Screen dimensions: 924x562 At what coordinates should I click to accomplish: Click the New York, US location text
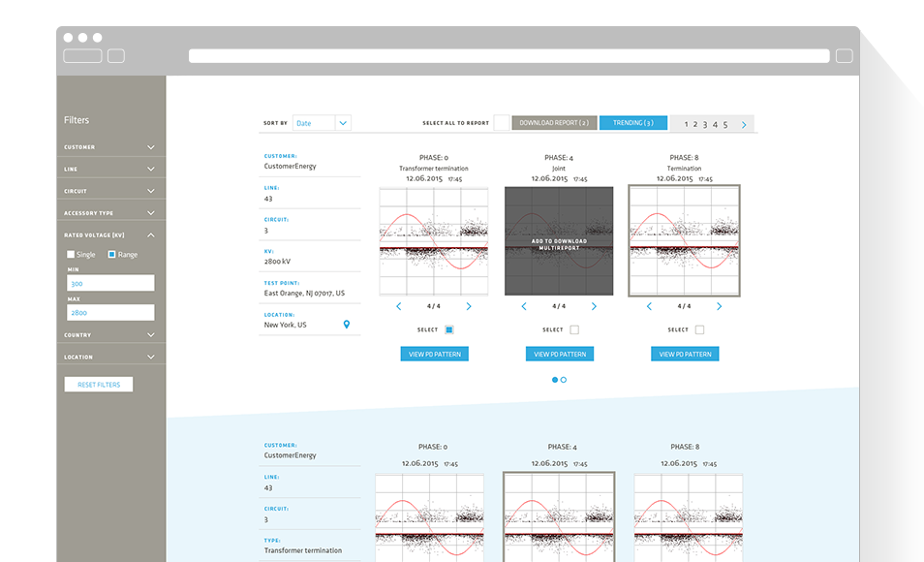tap(285, 325)
